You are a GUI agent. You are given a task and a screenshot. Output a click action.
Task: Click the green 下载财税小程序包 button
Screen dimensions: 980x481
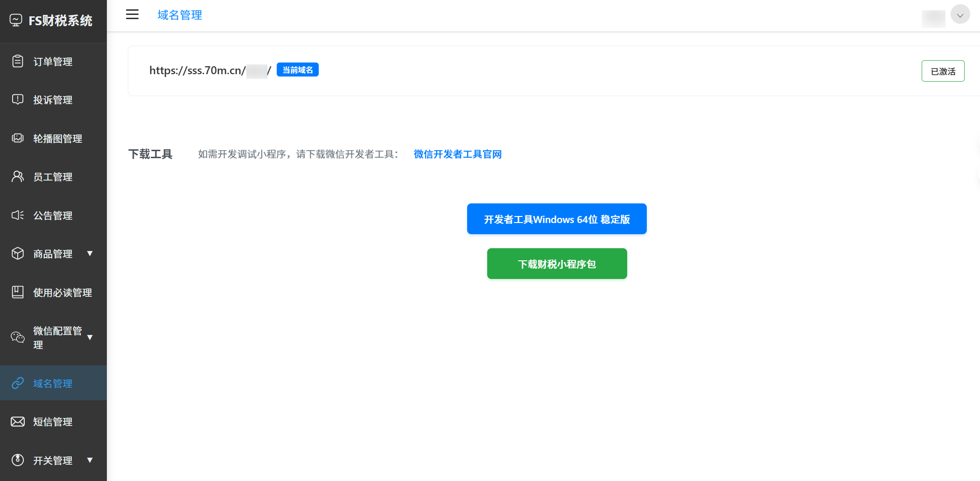557,264
